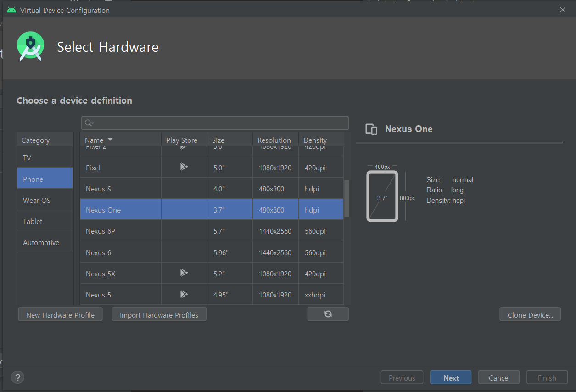Image resolution: width=576 pixels, height=392 pixels.
Task: Click 560dpi in the Nexus 6P row
Action: click(x=315, y=231)
